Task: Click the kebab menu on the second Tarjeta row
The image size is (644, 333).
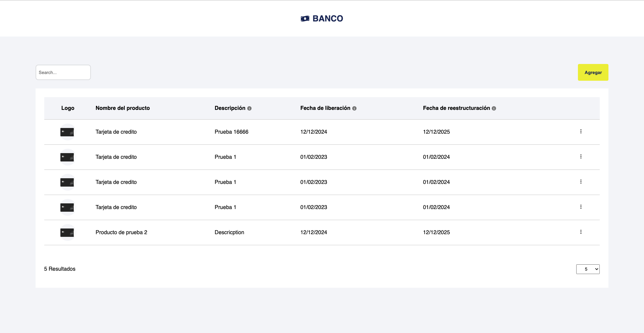Action: coord(581,156)
